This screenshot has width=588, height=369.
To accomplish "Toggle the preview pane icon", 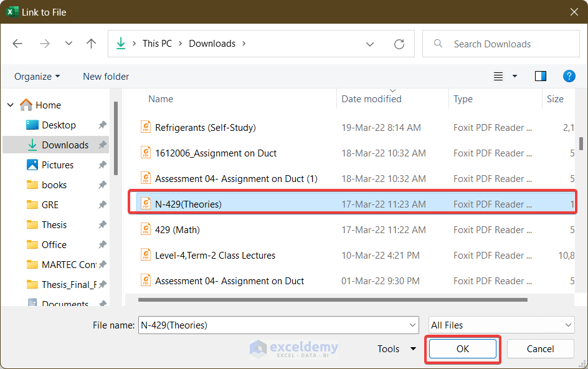I will point(540,76).
